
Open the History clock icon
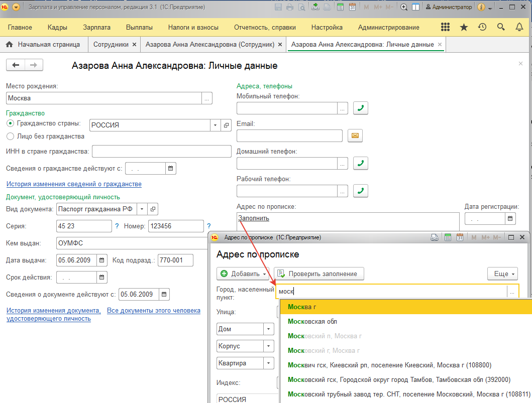coord(482,27)
